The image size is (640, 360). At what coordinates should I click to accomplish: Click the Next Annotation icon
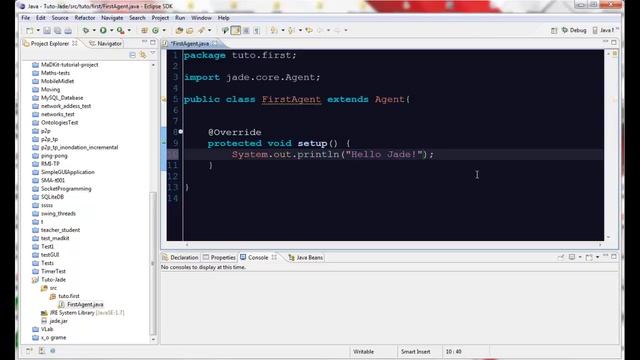click(274, 30)
